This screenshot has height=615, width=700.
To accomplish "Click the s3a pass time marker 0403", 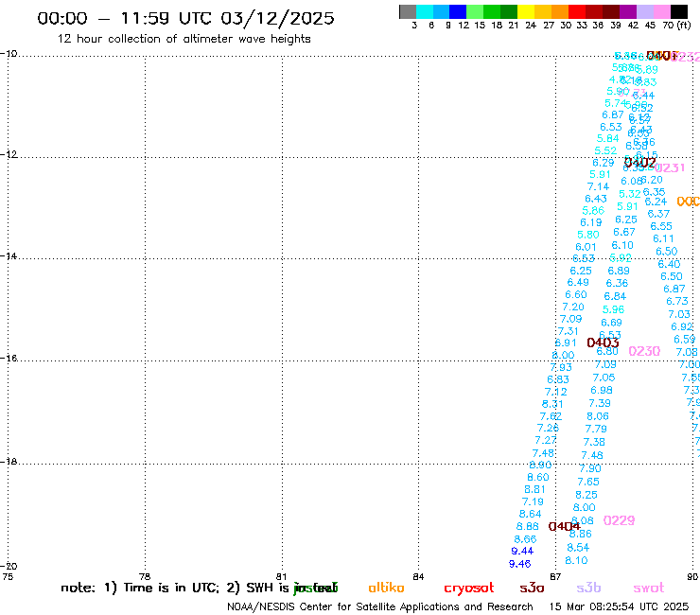I will point(603,343).
